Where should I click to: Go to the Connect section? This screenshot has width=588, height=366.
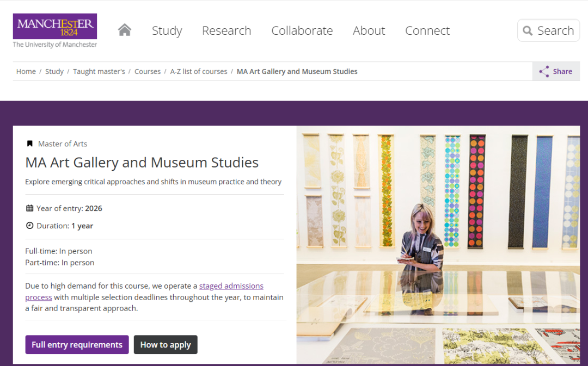[427, 30]
